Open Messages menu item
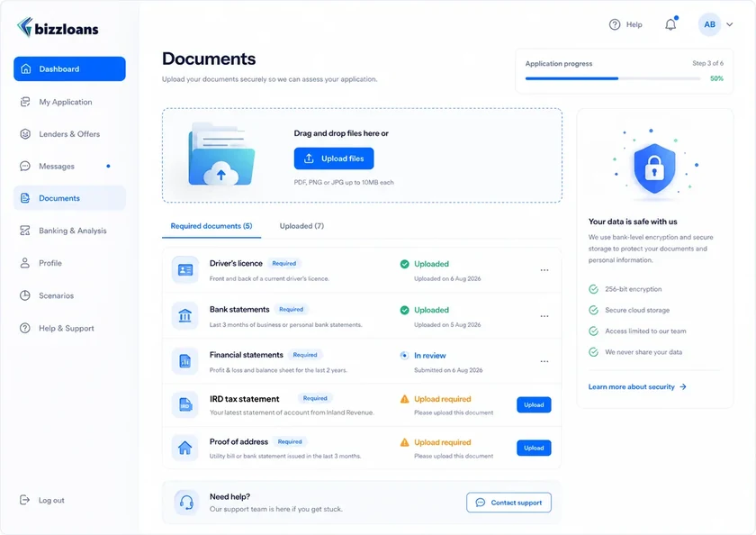Viewport: 756px width, 535px height. [x=69, y=166]
